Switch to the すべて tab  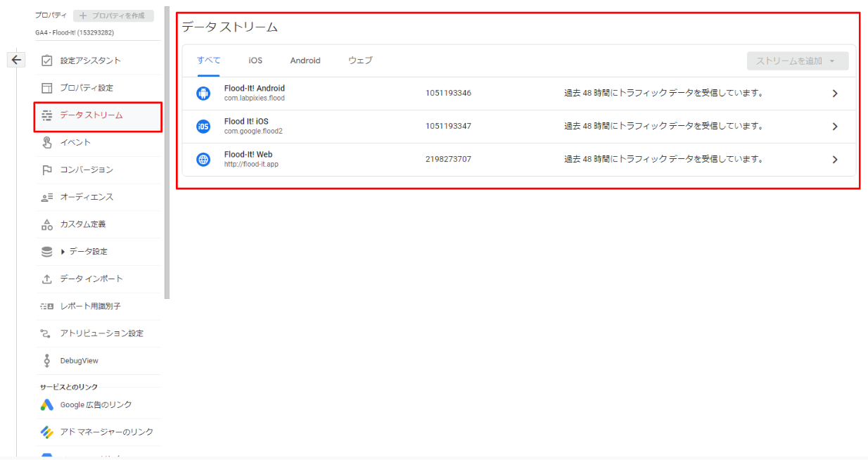click(x=208, y=60)
